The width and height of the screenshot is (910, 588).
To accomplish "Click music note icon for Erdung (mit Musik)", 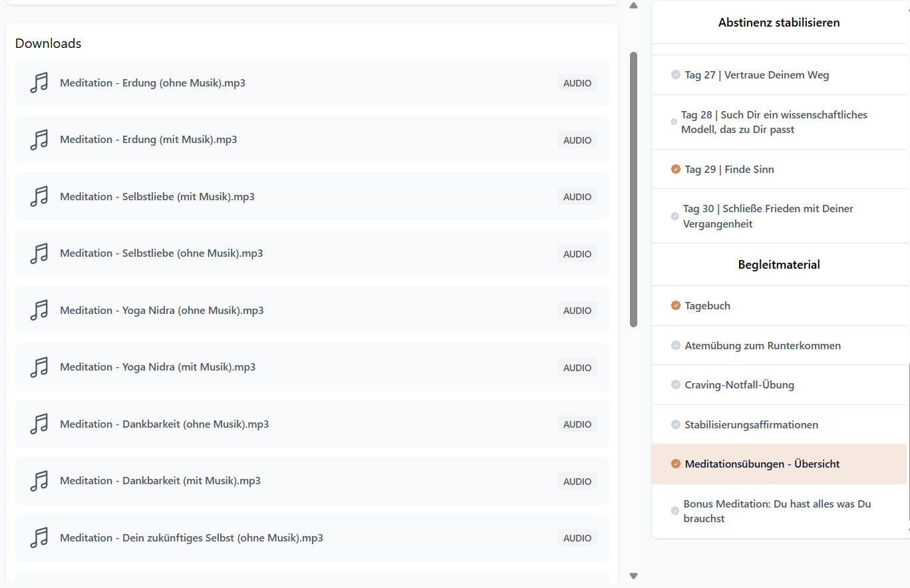I will tap(39, 140).
